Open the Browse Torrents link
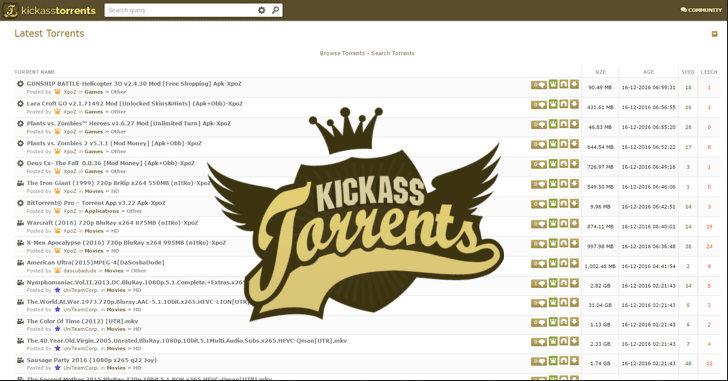The height and width of the screenshot is (381, 728). (342, 53)
